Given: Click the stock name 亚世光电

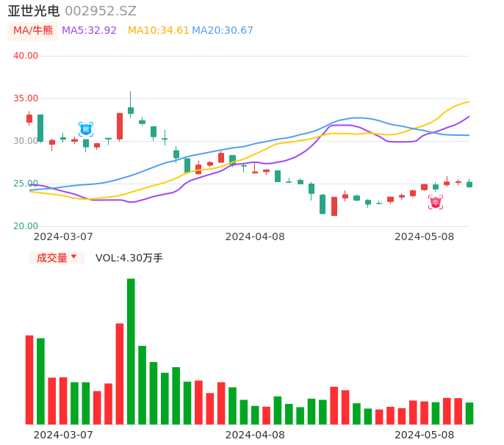Looking at the screenshot, I should pyautogui.click(x=34, y=11).
